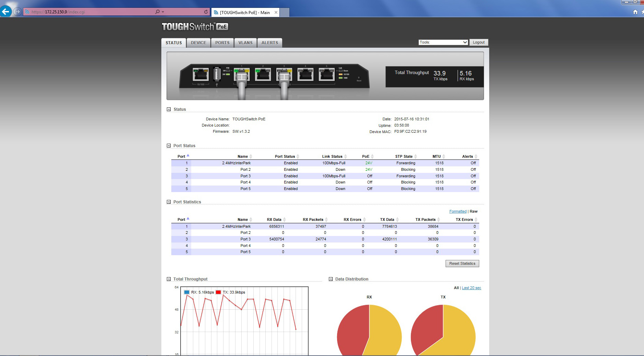Go back with the browser back arrow
Viewport: 644px width, 356px height.
[x=6, y=11]
